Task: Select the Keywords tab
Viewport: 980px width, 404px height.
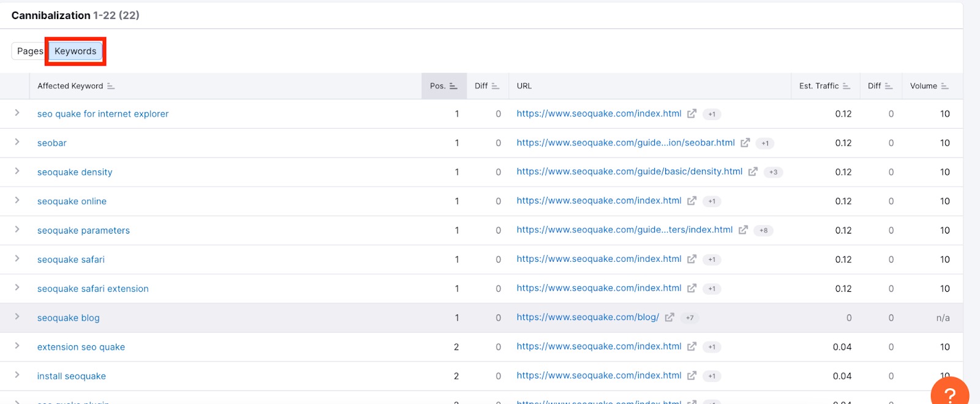Action: coord(75,51)
